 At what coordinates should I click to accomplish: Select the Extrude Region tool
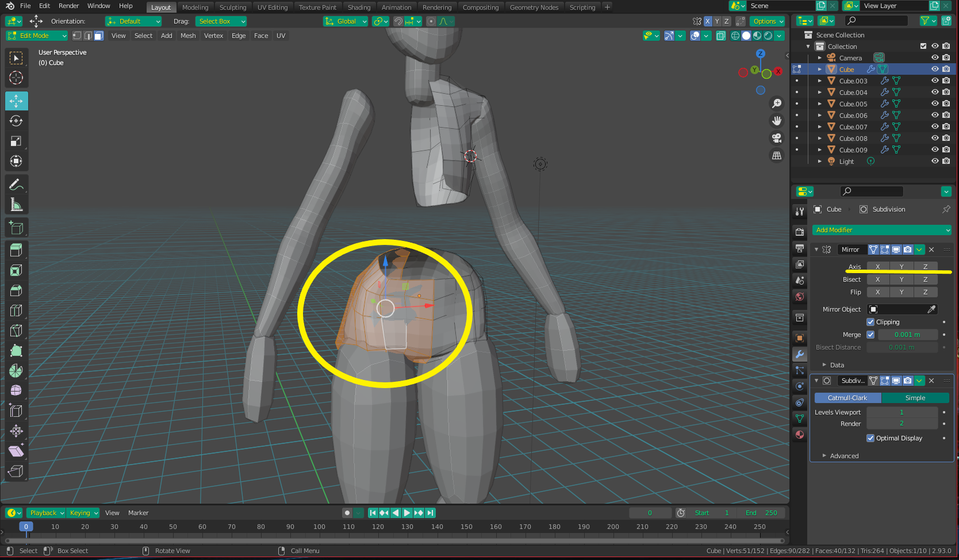pos(16,250)
